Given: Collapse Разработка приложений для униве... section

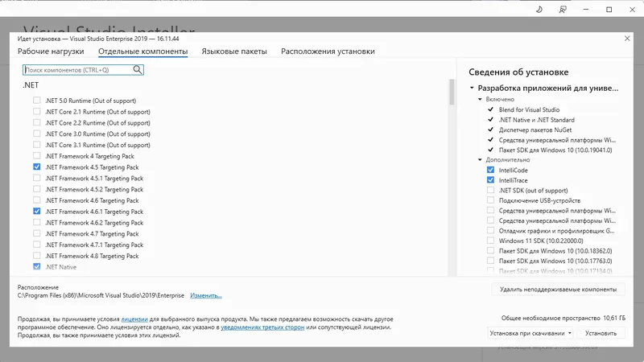Looking at the screenshot, I should pyautogui.click(x=472, y=88).
